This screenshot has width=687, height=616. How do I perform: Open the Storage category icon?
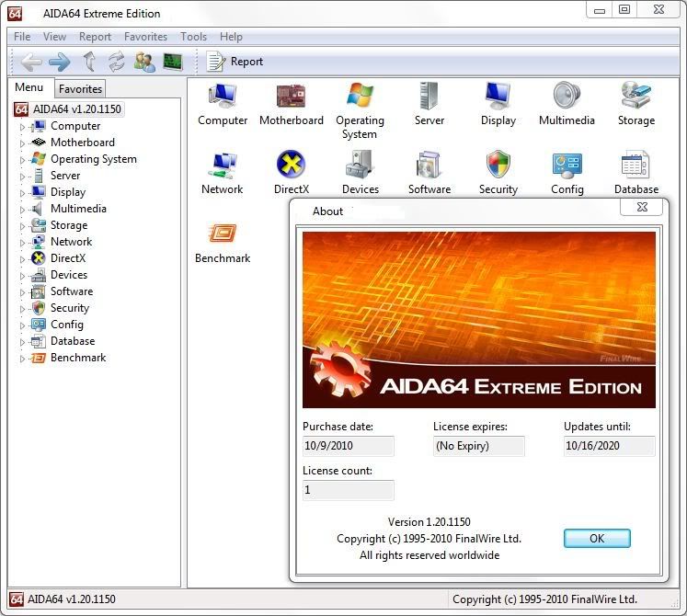[x=635, y=97]
